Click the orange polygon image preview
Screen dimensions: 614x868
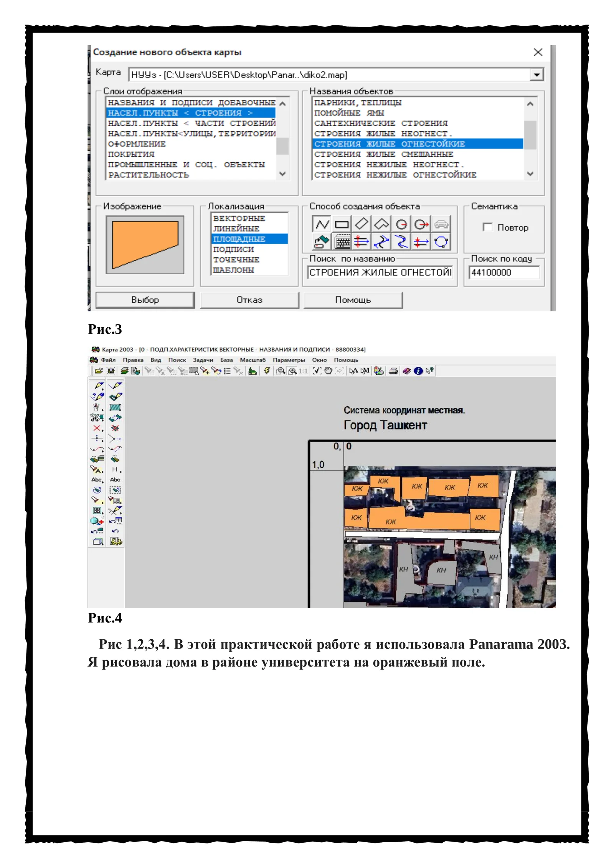145,244
